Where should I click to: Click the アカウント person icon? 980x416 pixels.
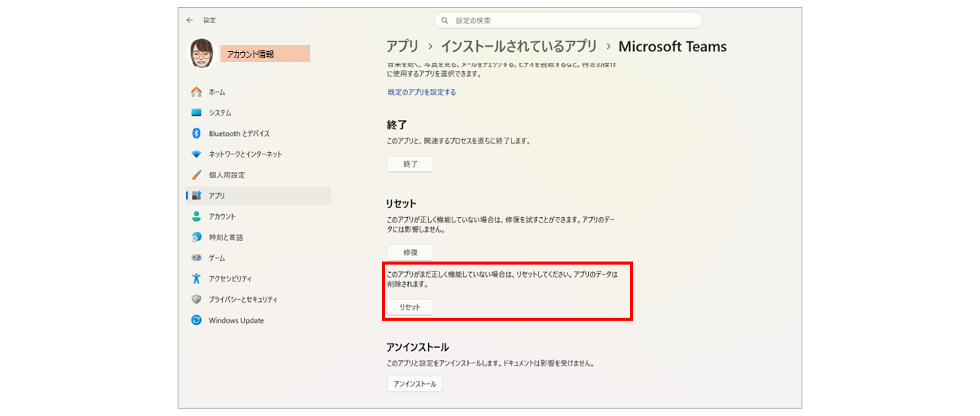coord(196,216)
